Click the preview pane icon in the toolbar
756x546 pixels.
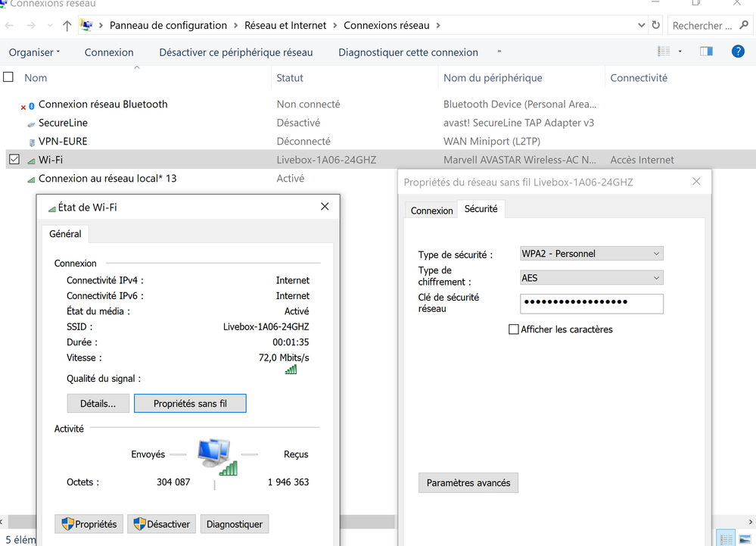tap(709, 51)
